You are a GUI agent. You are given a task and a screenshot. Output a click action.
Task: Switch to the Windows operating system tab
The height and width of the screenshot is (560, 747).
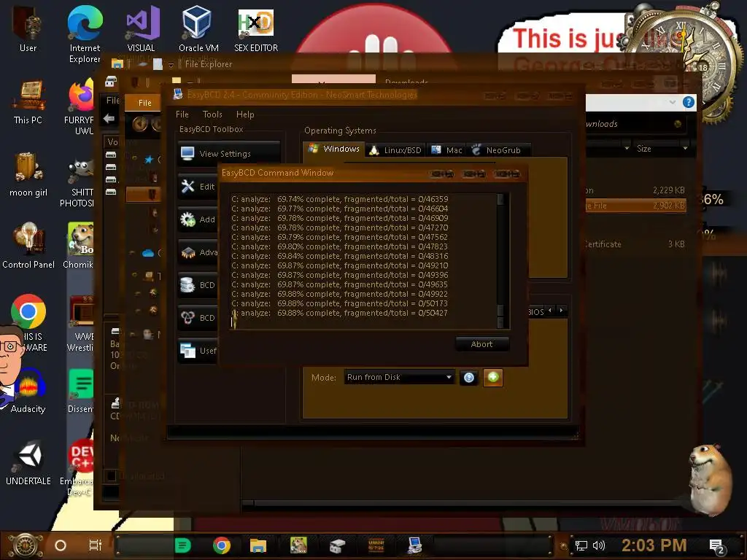tap(334, 149)
